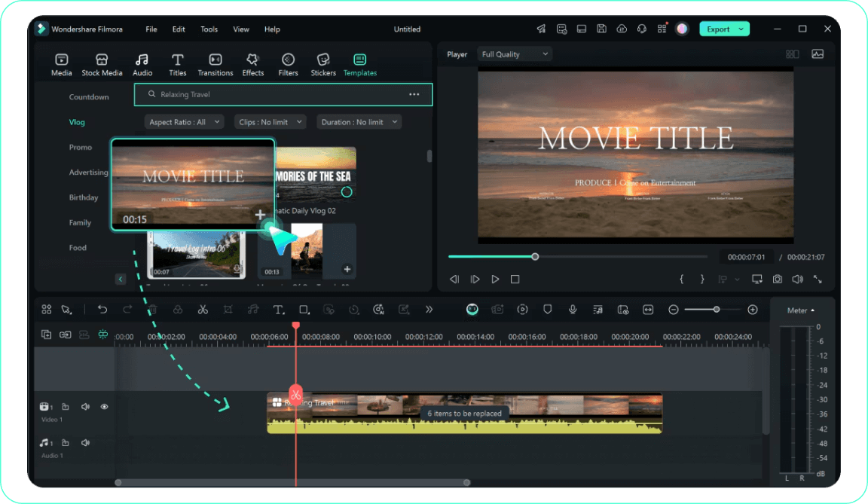The width and height of the screenshot is (868, 504).
Task: Open the Media tab
Action: (62, 65)
